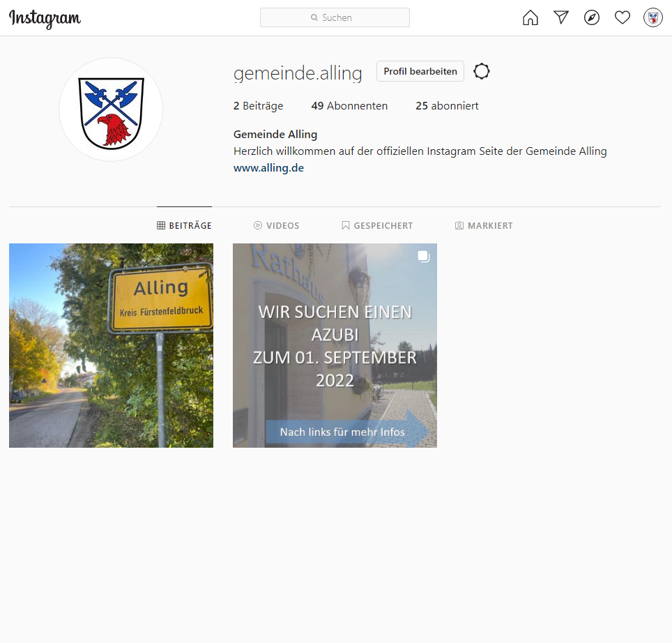Click the 2 Beiträge count
Viewport: 672px width, 643px height.
point(258,106)
